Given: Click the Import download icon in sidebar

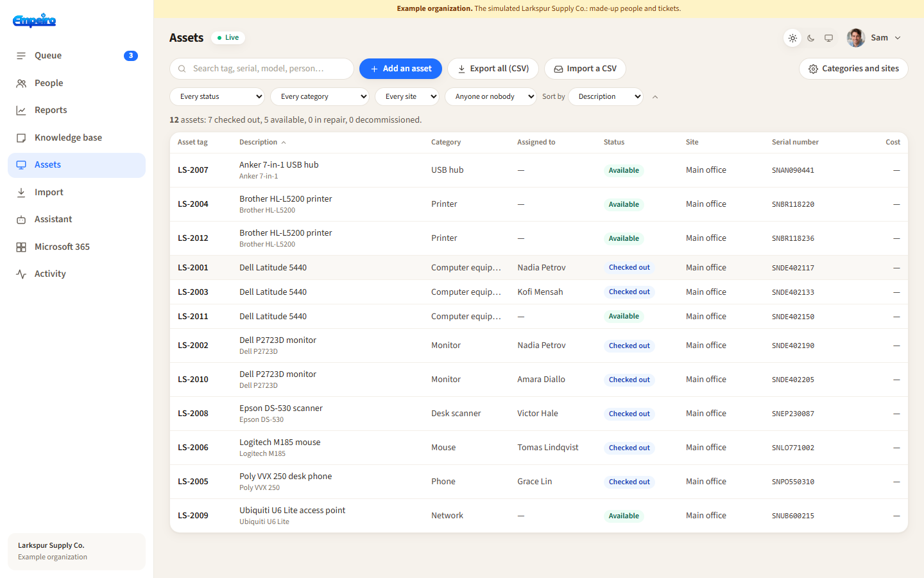Looking at the screenshot, I should [x=21, y=193].
